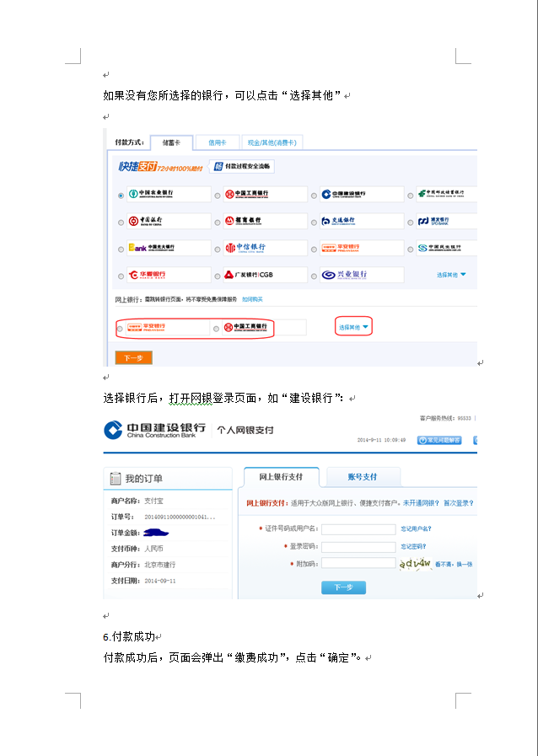This screenshot has width=538, height=756.
Task: Focus the 附加码 input field
Action: pyautogui.click(x=358, y=563)
